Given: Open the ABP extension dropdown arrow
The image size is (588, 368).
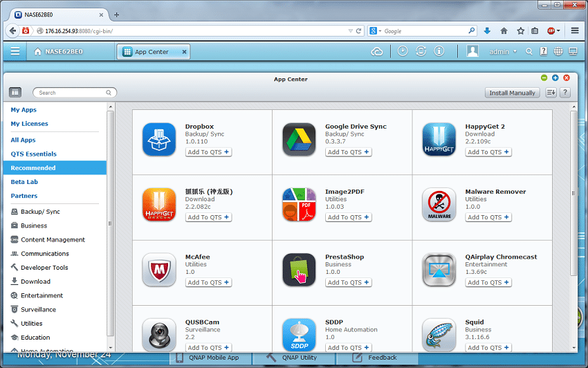Looking at the screenshot, I should click(558, 30).
